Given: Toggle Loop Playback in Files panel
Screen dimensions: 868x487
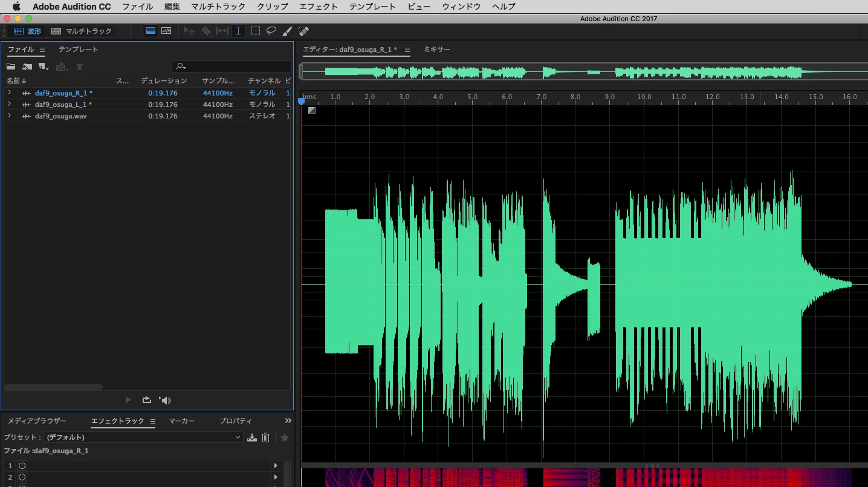Looking at the screenshot, I should (x=146, y=400).
